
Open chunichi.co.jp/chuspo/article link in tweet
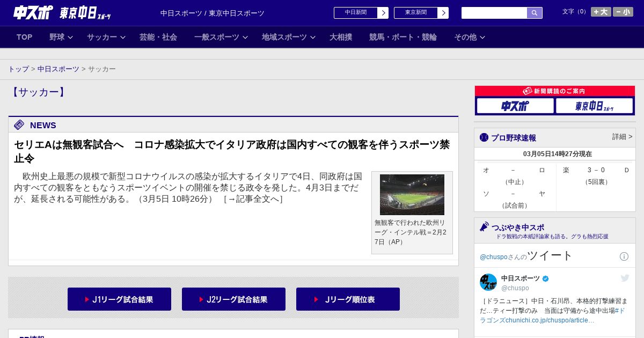(550, 320)
